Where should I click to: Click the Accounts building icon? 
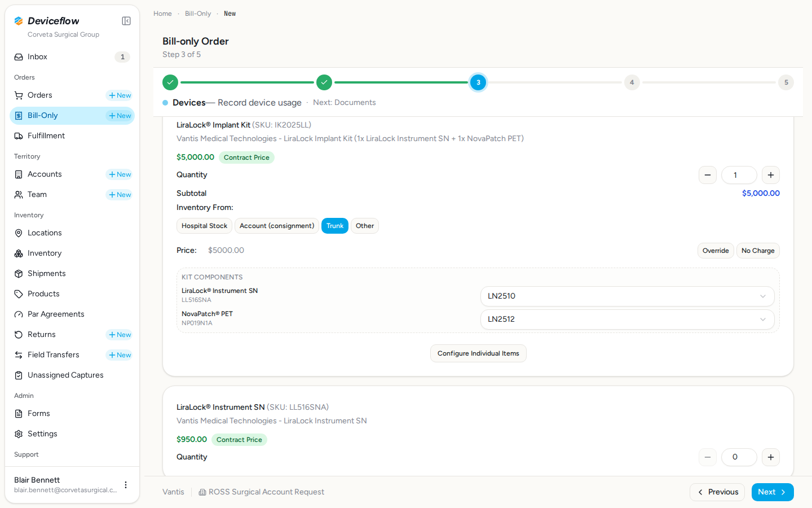[19, 174]
